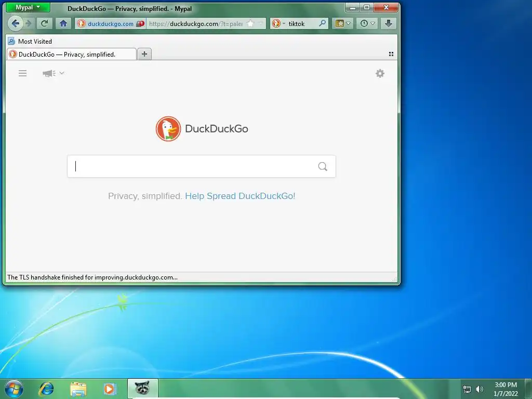532x399 pixels.
Task: Open the Windows Start menu orb
Action: pyautogui.click(x=14, y=389)
